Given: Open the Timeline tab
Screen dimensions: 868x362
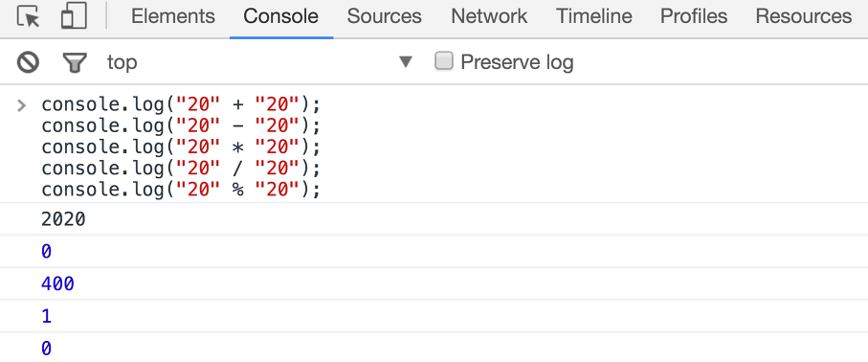Looking at the screenshot, I should coord(593,16).
